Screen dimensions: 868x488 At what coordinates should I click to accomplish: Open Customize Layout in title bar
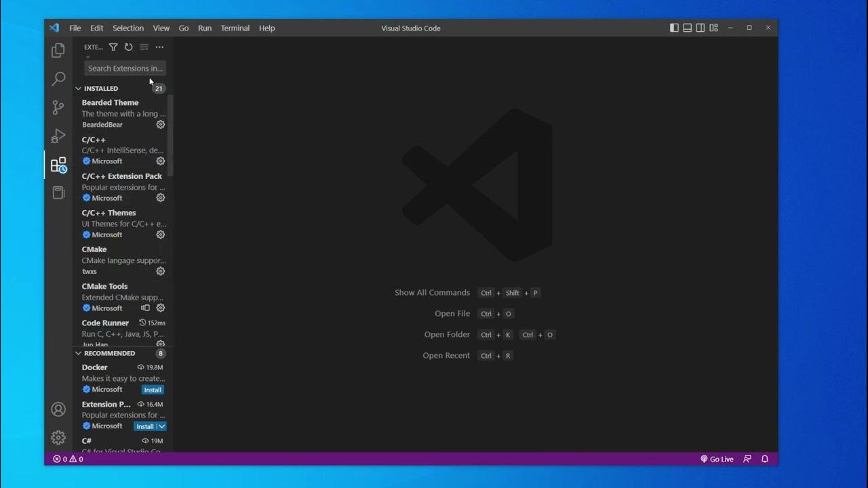tap(713, 28)
